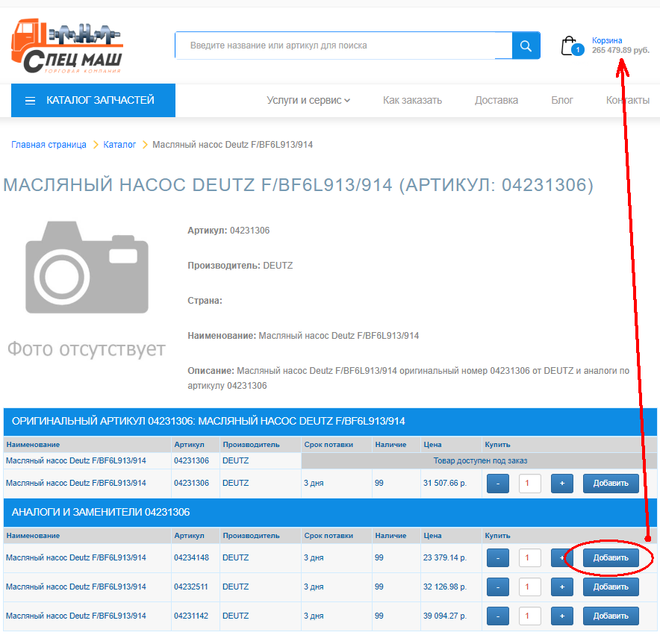Screen dimensions: 660x644
Task: Click the Производитель: DEUTZ detail line
Action: [240, 266]
